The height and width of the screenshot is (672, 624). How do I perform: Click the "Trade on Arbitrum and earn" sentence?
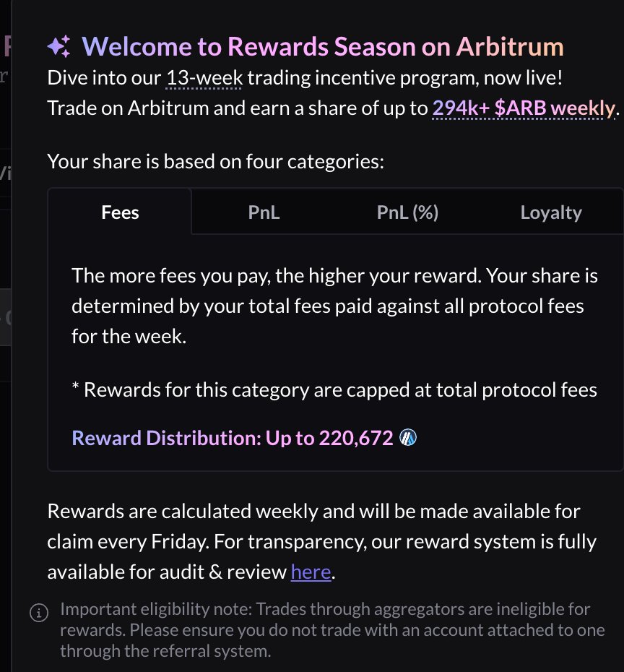[333, 108]
